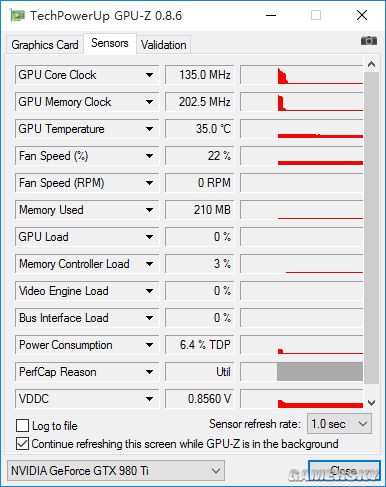Click the Close button
Screen dimensions: 386x487
[x=344, y=471]
